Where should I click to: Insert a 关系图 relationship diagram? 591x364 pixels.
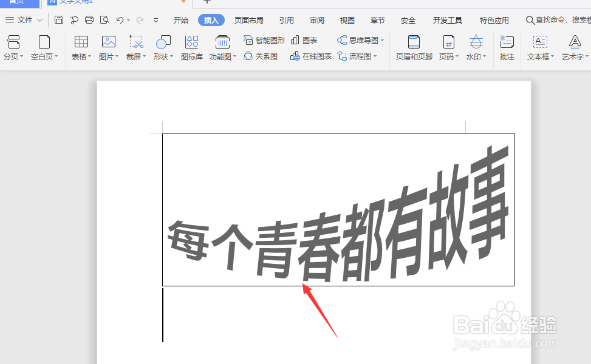point(261,56)
